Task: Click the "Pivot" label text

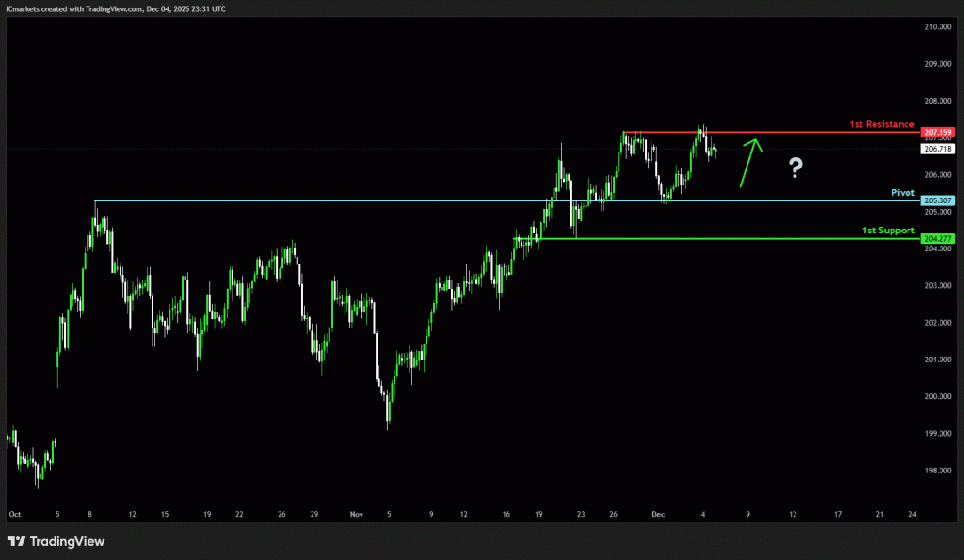Action: click(903, 192)
